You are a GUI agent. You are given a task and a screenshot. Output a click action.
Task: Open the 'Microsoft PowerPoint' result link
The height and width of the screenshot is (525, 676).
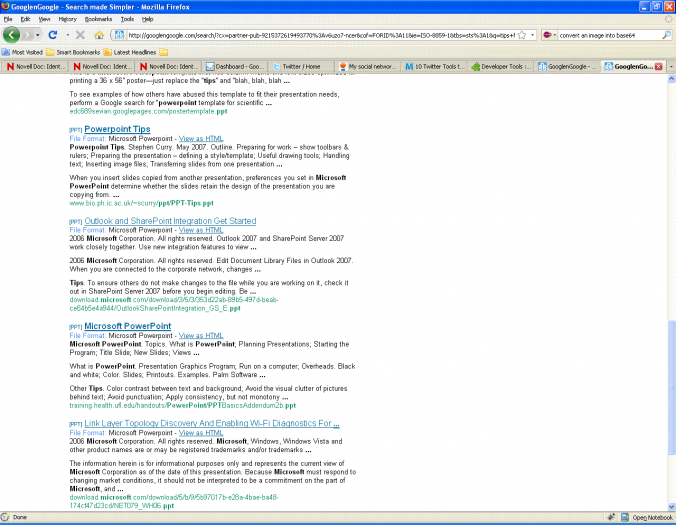click(x=128, y=326)
